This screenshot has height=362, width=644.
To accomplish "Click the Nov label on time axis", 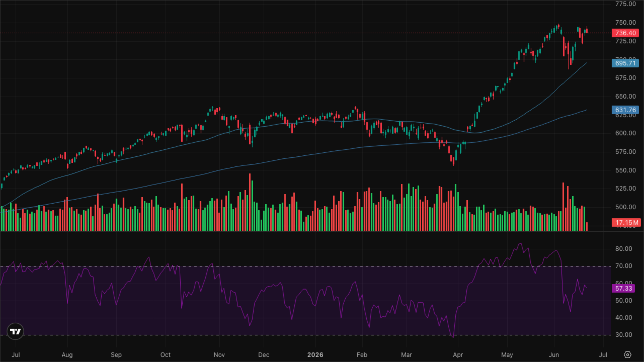I will click(x=219, y=355).
